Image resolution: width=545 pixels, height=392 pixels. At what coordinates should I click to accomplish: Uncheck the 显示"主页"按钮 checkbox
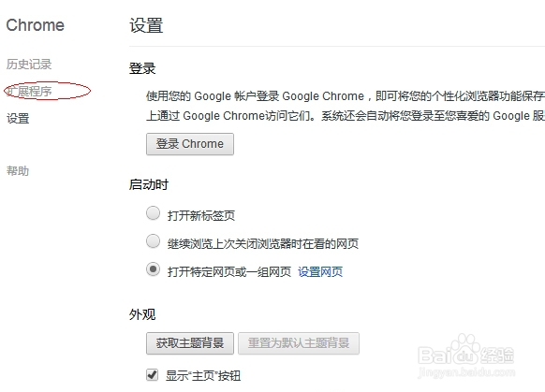(x=152, y=375)
